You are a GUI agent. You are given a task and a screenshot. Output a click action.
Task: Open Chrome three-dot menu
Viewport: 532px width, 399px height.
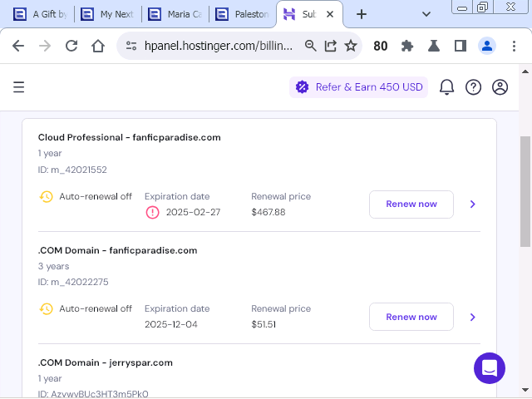coord(514,46)
